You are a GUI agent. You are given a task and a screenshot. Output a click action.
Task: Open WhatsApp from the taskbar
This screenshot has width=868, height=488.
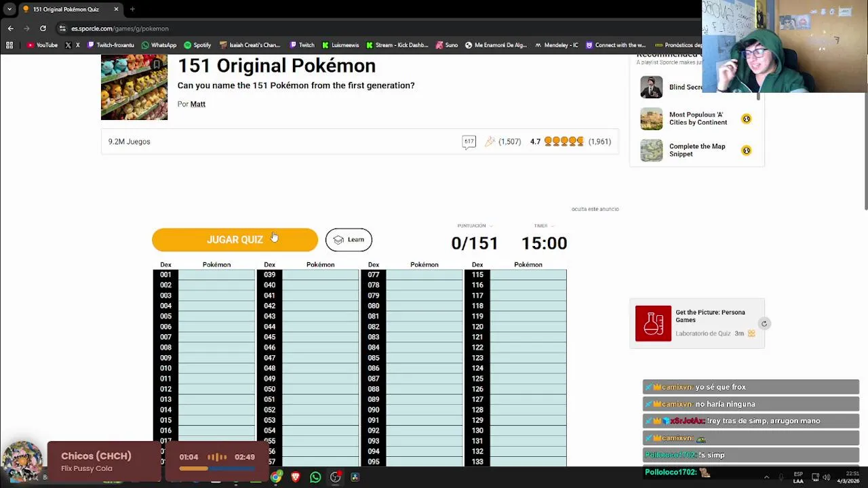click(315, 477)
